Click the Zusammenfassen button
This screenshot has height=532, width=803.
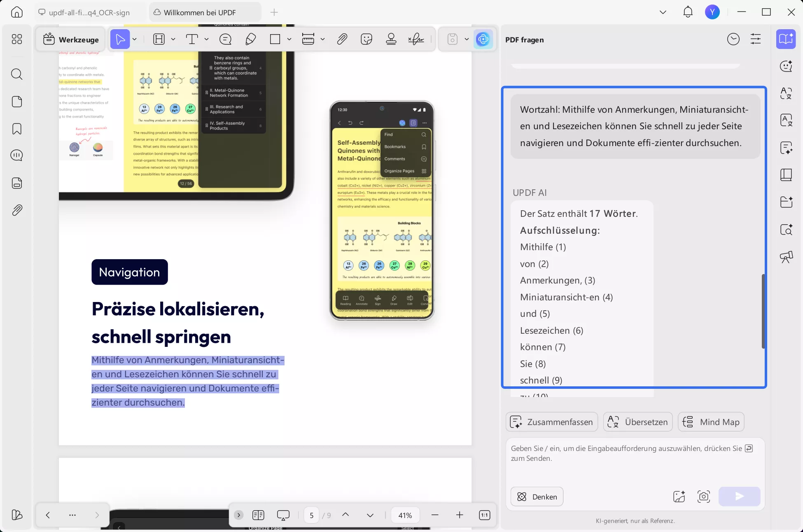pyautogui.click(x=552, y=422)
